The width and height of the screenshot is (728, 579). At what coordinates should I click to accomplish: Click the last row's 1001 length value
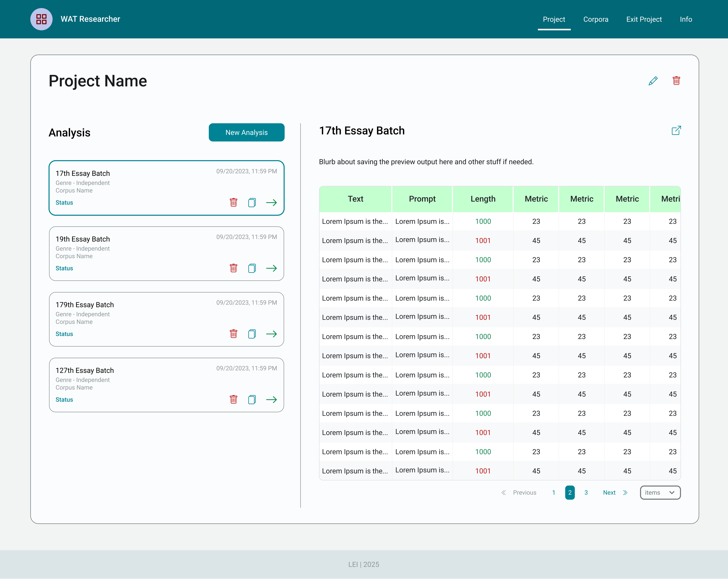pos(483,471)
